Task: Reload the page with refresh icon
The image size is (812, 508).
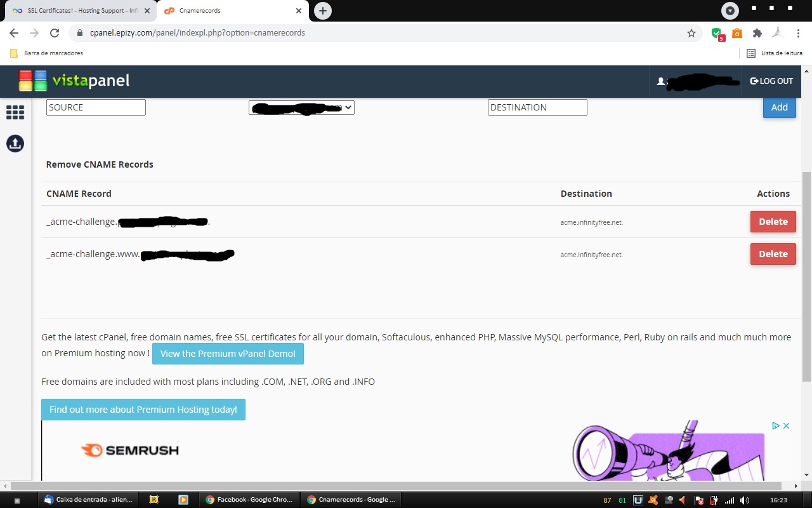Action: point(55,33)
